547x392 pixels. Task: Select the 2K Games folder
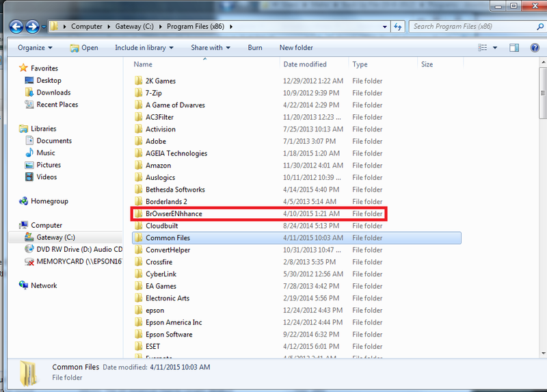coord(297,81)
